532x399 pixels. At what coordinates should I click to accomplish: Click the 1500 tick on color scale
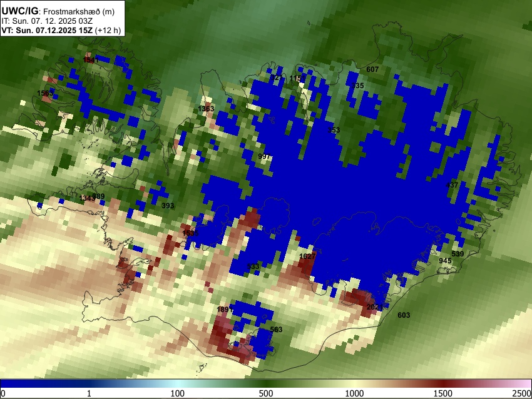443,393
